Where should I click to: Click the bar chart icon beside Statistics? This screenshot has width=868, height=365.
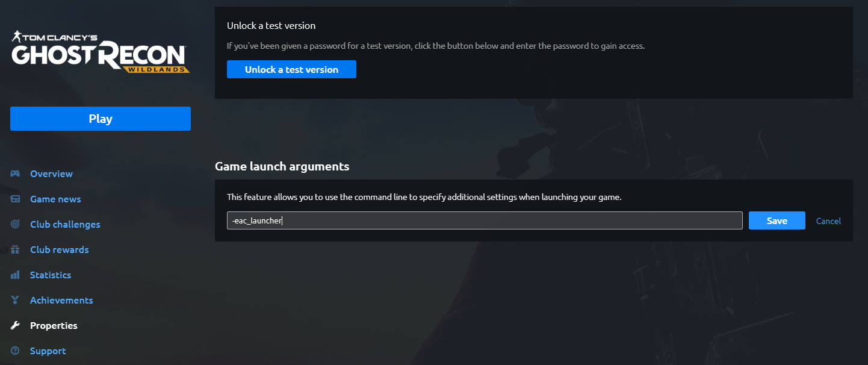click(15, 275)
